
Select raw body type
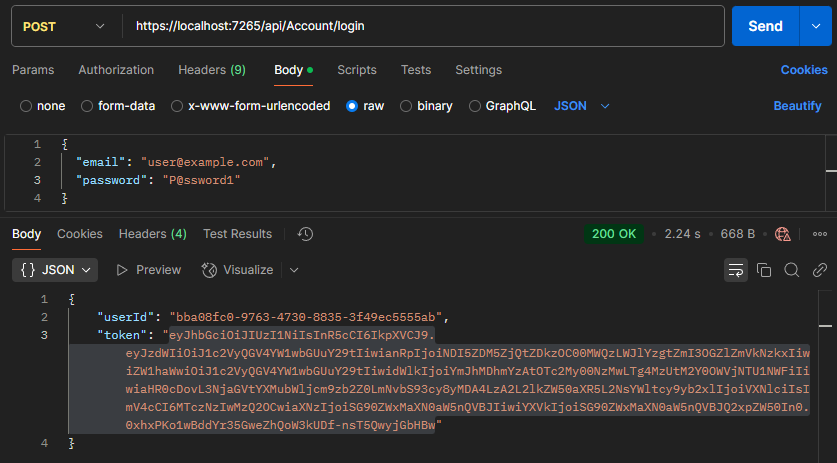(352, 106)
